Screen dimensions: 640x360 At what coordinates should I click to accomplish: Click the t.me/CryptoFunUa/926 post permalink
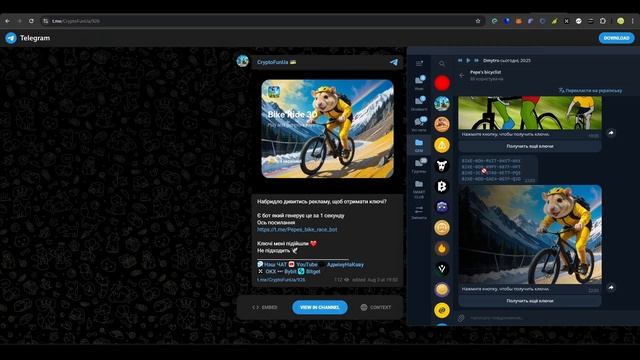coord(281,280)
